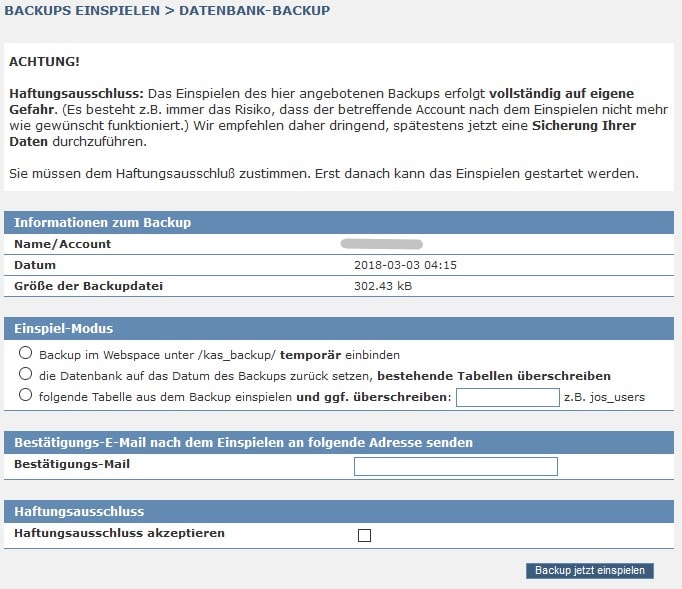Click the BACKUPS EINSPIELEN > DATENBANK-BACKUP heading
The height and width of the screenshot is (589, 682).
click(167, 10)
